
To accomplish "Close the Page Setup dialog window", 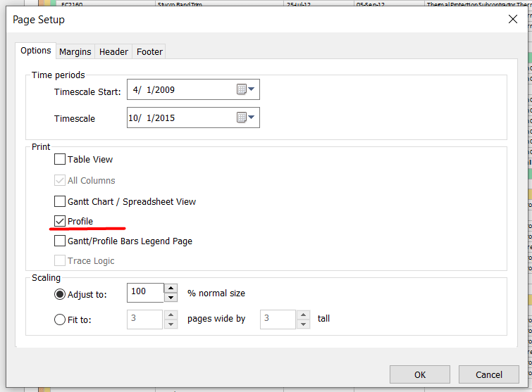I will point(513,19).
